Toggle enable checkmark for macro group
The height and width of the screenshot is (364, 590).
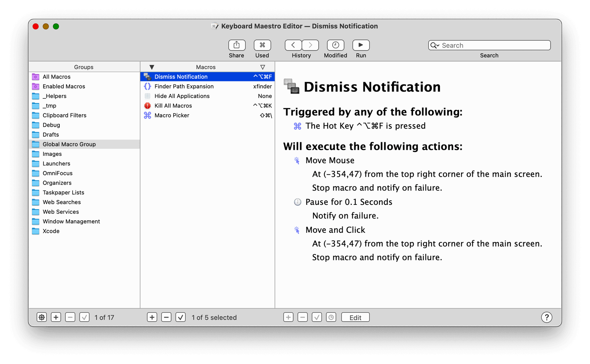tap(84, 317)
